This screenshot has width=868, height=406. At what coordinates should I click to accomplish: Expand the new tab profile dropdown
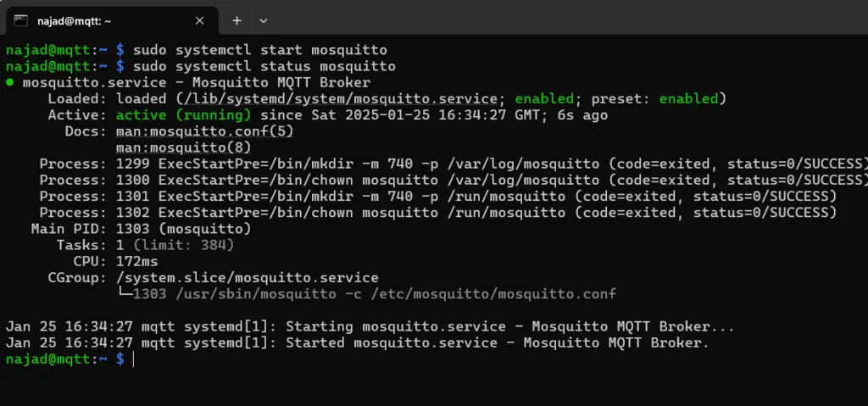click(x=264, y=20)
